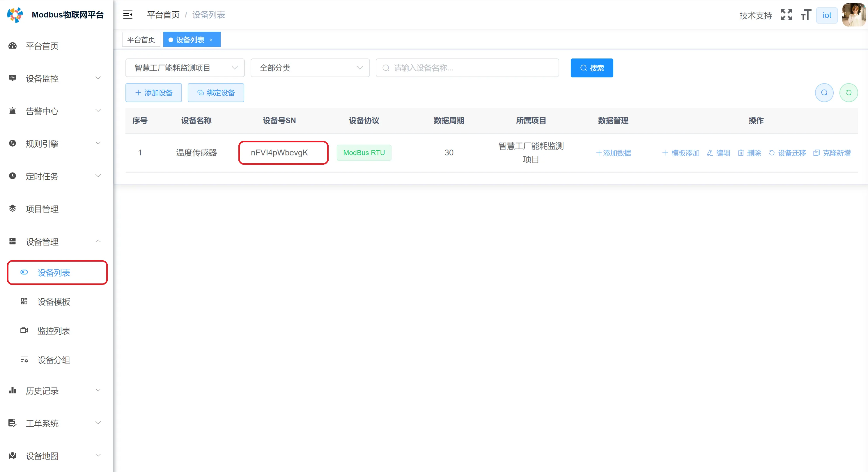
Task: Refresh the device list table
Action: (x=849, y=93)
